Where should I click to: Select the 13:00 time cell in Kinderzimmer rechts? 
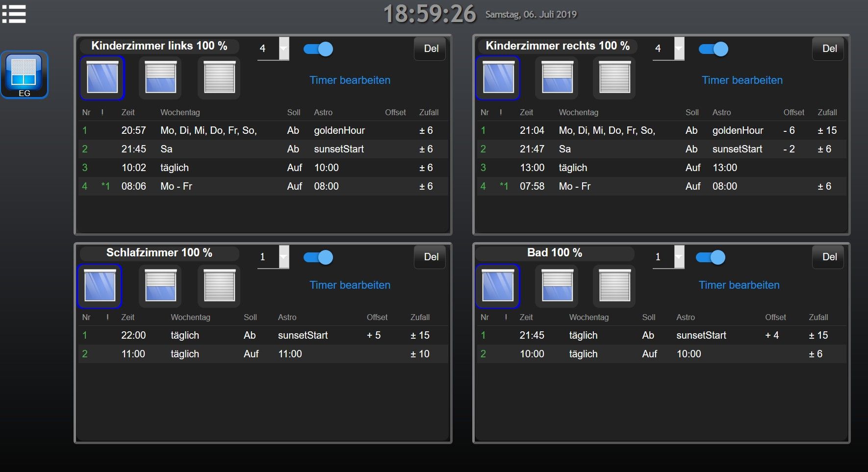click(532, 168)
